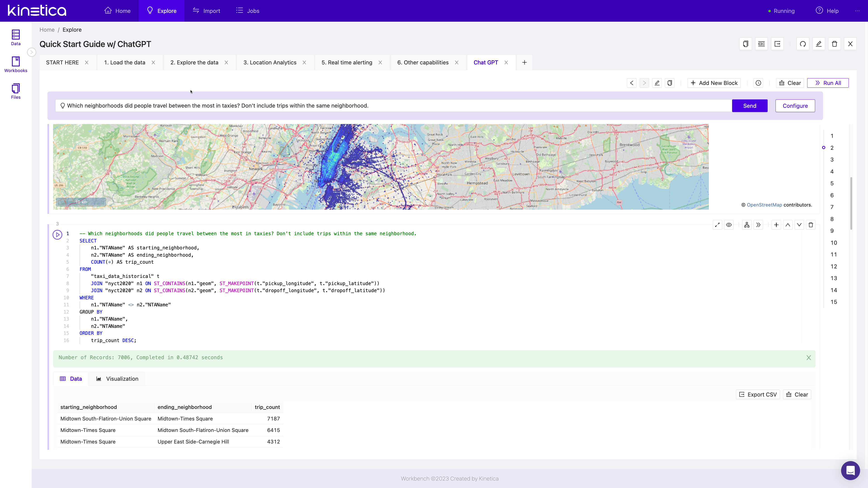Viewport: 868px width, 488px height.
Task: Open the Files sidebar panel
Action: pos(16,91)
